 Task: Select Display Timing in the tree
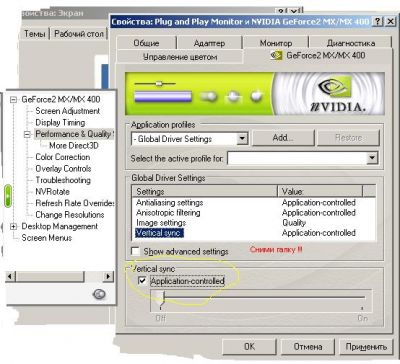tap(60, 122)
